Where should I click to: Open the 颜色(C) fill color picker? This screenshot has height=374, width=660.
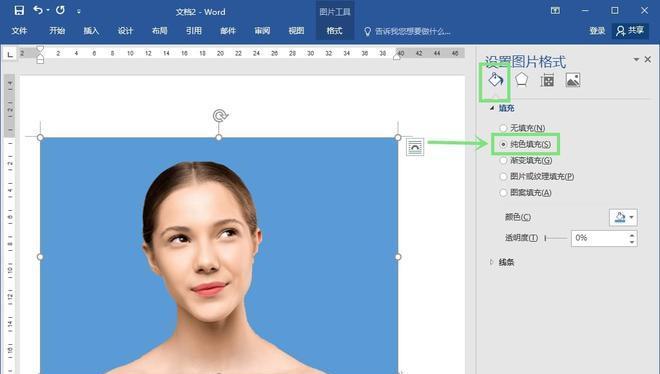(623, 218)
